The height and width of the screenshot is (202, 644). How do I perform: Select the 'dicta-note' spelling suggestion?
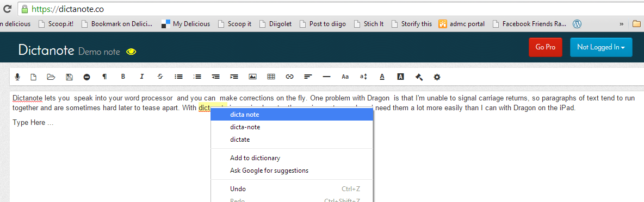(x=292, y=127)
